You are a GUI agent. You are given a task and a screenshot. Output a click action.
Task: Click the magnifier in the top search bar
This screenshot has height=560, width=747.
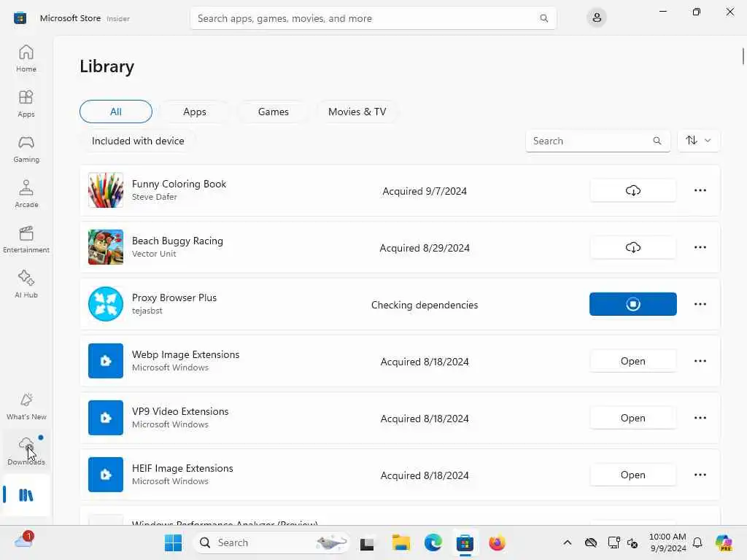tap(543, 18)
